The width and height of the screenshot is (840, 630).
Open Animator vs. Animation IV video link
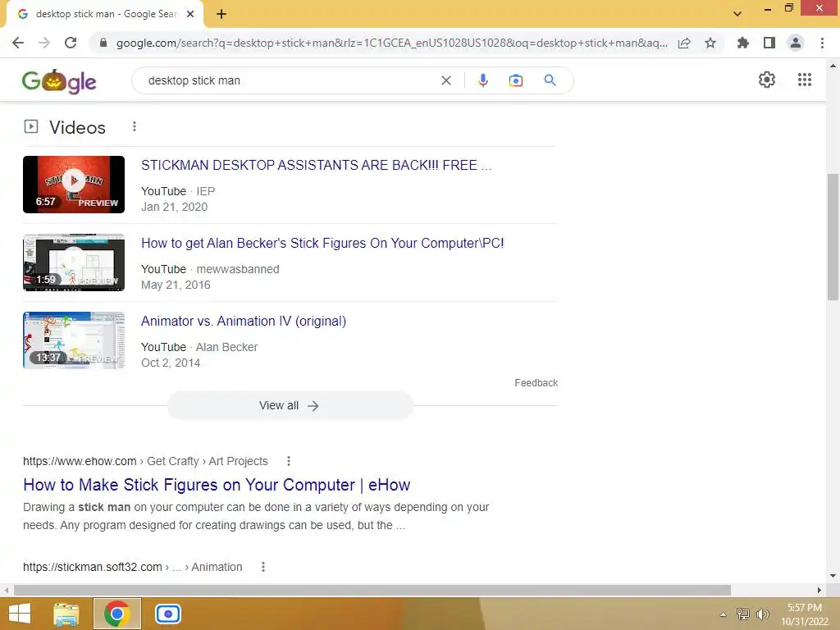[244, 321]
